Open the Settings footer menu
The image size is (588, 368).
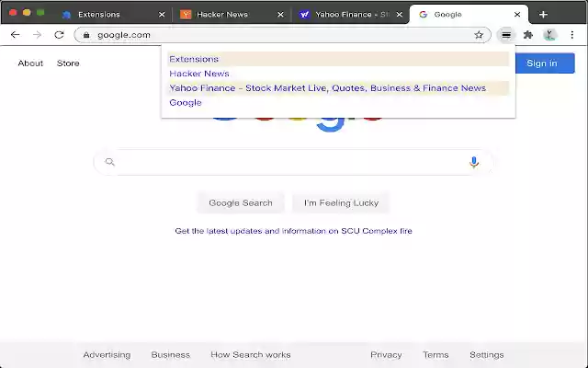[x=486, y=355]
